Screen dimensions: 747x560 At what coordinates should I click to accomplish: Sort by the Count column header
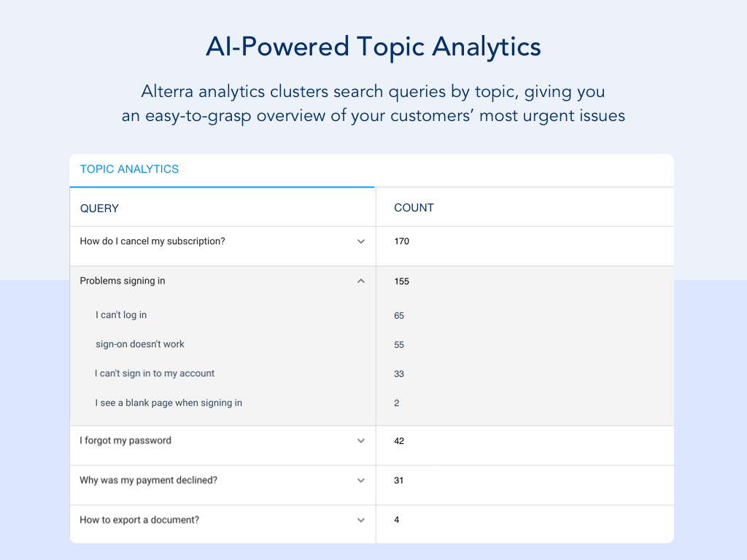coord(414,208)
